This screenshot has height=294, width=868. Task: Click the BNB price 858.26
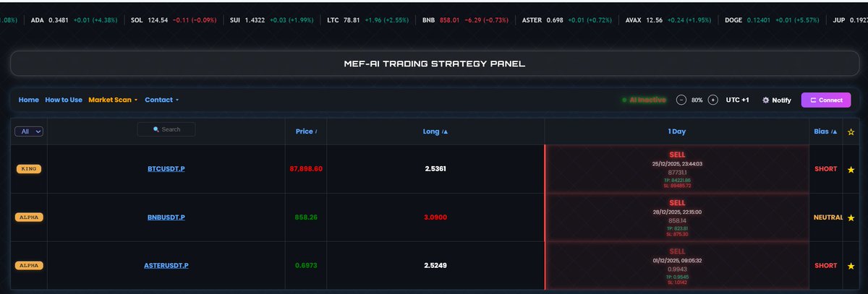click(x=305, y=217)
